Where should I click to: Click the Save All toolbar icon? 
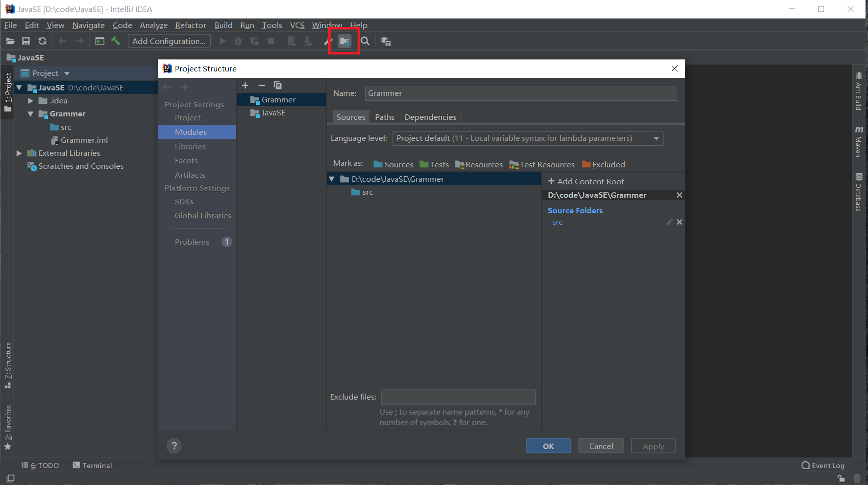pos(26,41)
